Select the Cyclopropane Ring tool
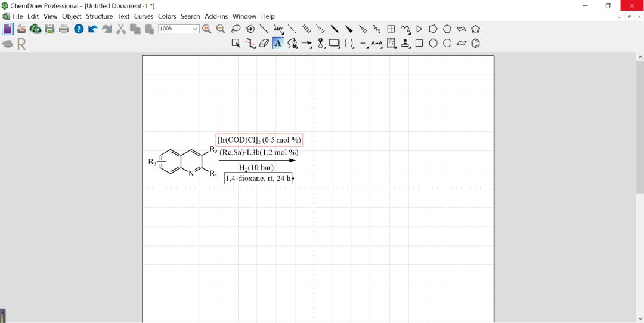This screenshot has width=644, height=323. tap(419, 29)
